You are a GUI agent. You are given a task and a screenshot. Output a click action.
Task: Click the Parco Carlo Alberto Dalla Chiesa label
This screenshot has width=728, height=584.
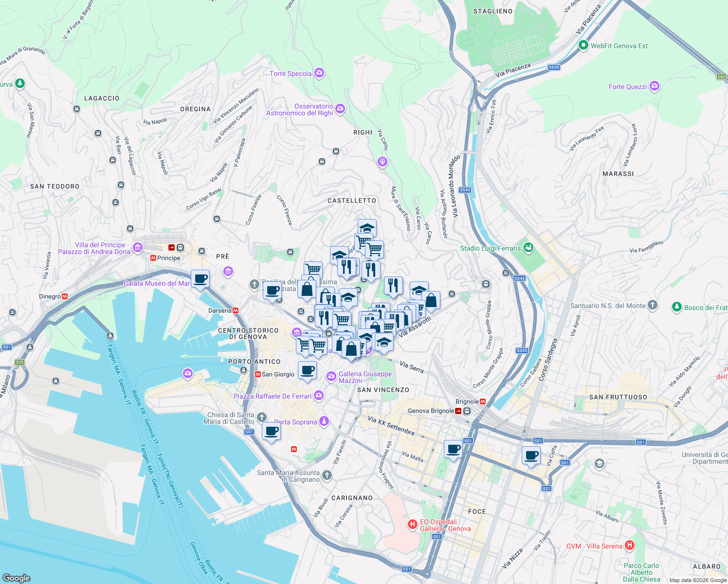tap(641, 572)
